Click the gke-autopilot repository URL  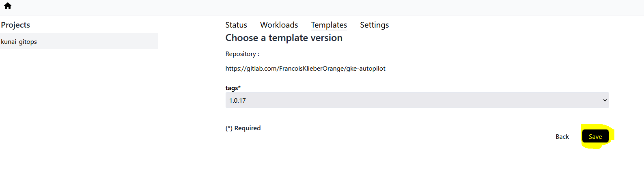(306, 68)
